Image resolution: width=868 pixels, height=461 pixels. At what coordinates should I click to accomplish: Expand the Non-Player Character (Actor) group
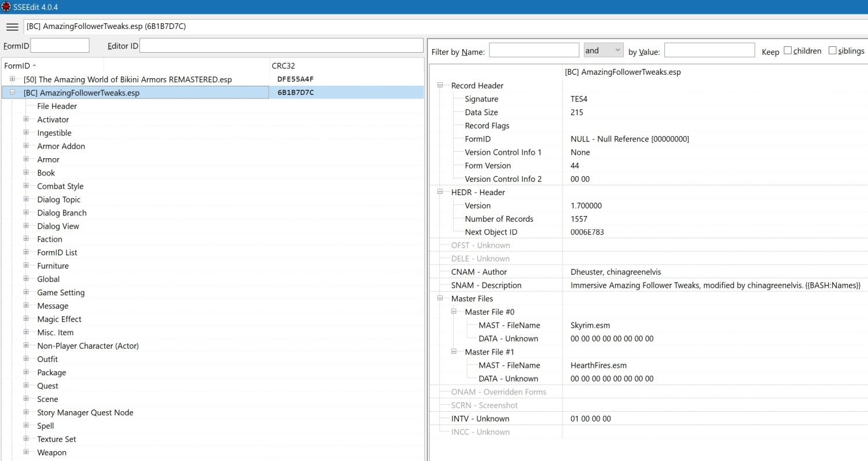[x=26, y=345]
